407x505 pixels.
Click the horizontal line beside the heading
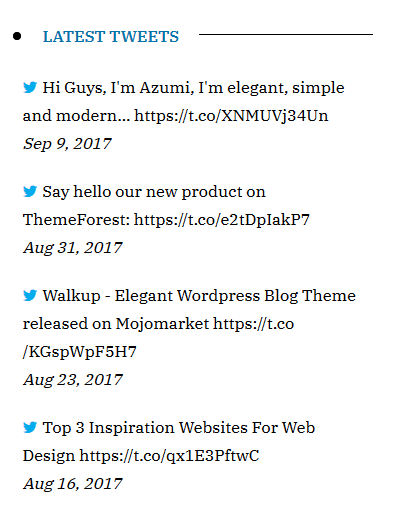pyautogui.click(x=286, y=34)
